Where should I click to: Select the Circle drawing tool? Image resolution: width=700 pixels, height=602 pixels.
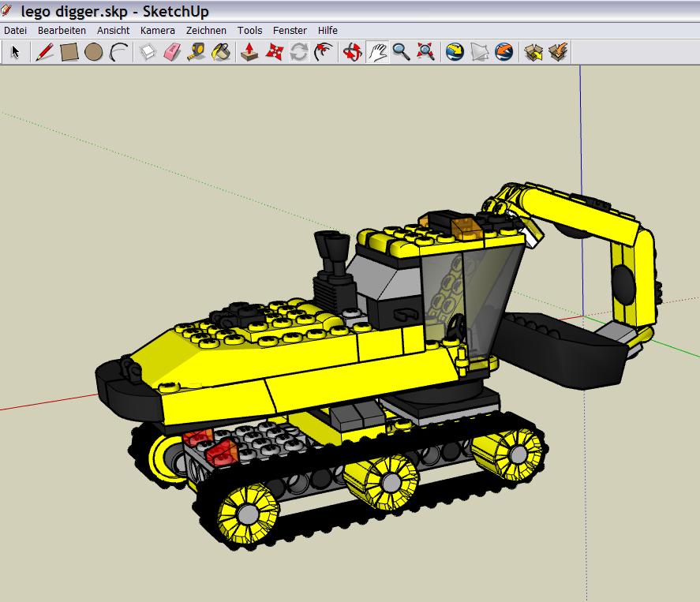click(93, 52)
